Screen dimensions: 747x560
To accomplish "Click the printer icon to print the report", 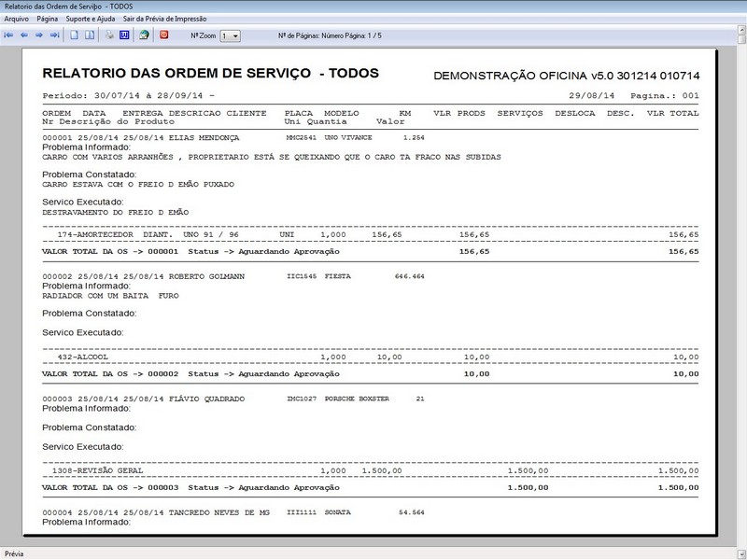I will click(x=109, y=35).
